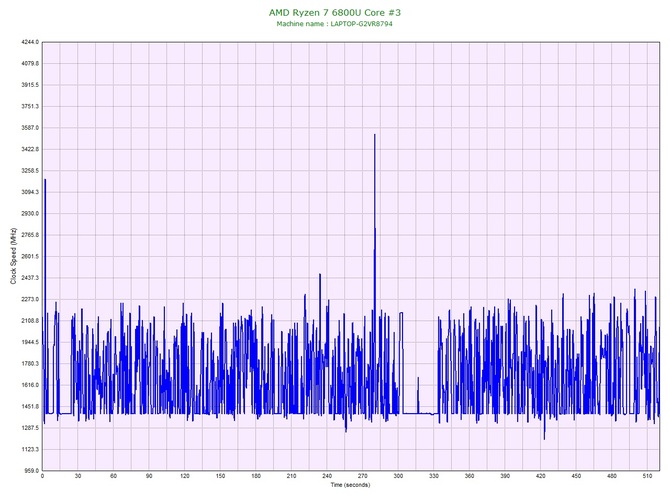670x502 pixels.
Task: Click the 2601.5 y-axis value
Action: pos(30,256)
